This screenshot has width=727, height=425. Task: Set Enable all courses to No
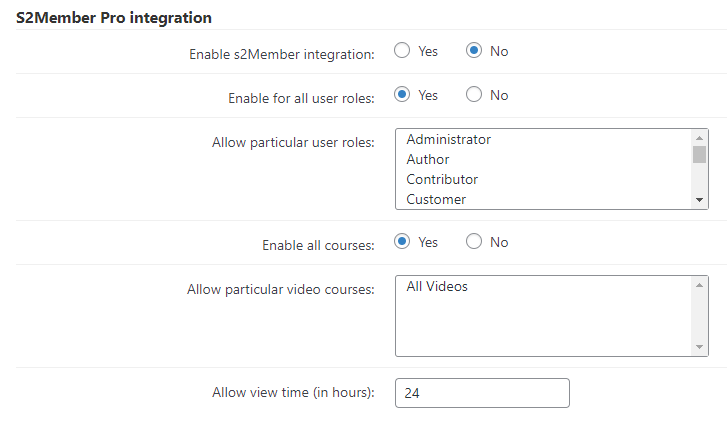[x=474, y=241]
